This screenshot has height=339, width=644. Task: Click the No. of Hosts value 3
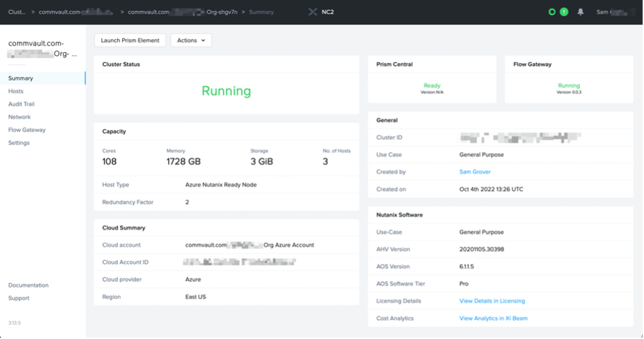coord(325,161)
